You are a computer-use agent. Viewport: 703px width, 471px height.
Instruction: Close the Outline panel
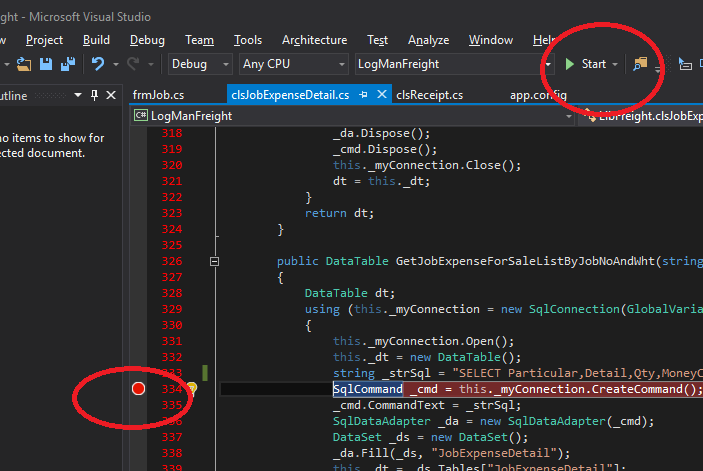click(x=111, y=95)
